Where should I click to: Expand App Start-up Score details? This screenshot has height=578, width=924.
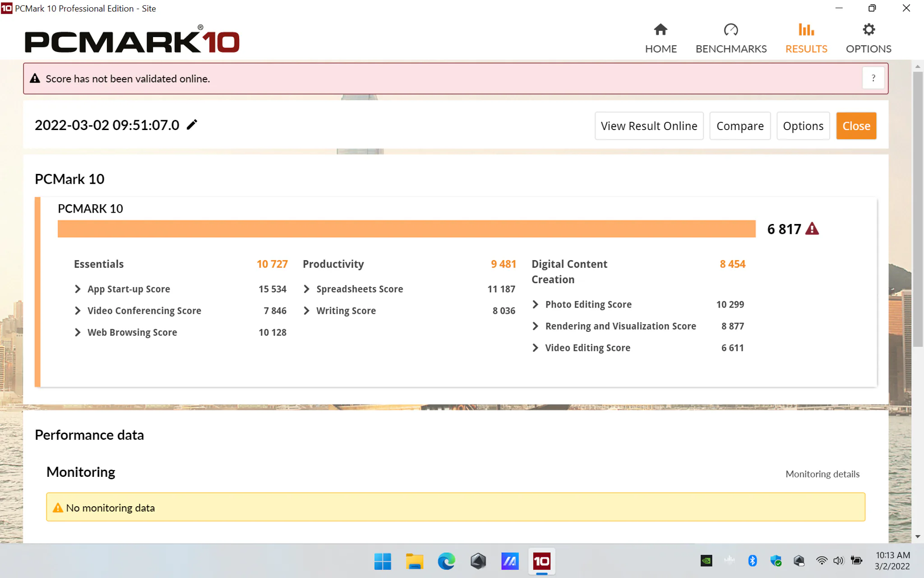[78, 289]
